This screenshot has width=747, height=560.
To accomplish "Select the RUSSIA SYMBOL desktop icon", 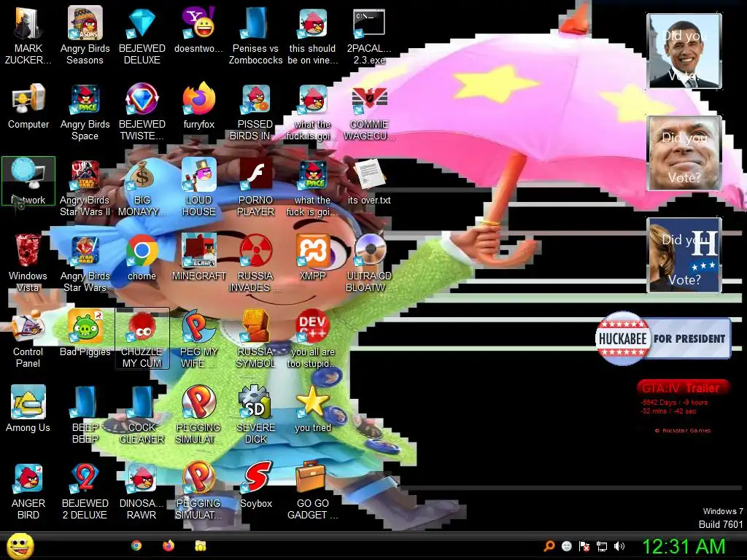I will (x=256, y=339).
